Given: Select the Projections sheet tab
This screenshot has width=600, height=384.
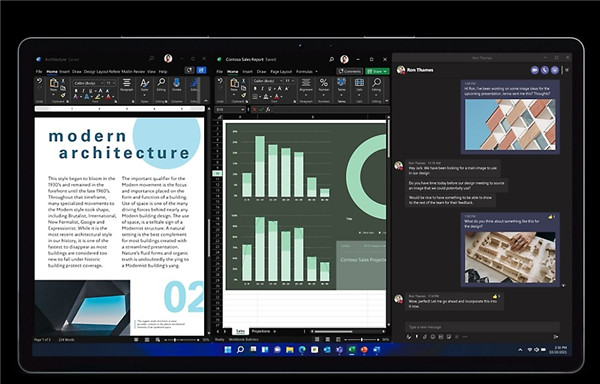Looking at the screenshot, I should [261, 331].
